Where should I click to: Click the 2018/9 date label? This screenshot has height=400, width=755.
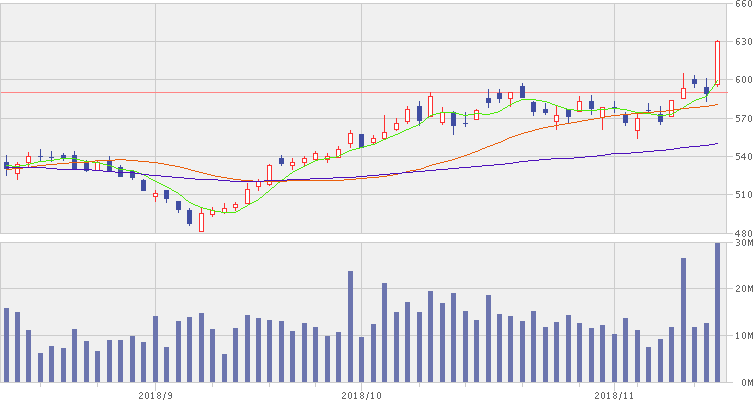pyautogui.click(x=156, y=393)
